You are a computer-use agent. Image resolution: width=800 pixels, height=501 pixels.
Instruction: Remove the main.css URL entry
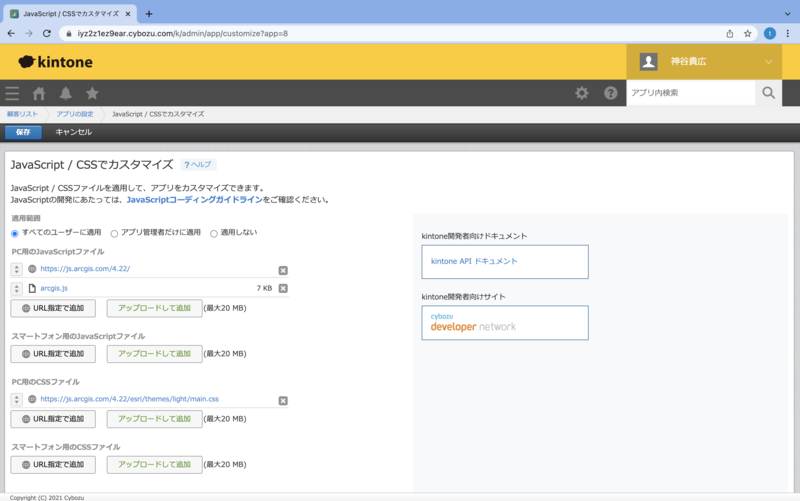[283, 400]
